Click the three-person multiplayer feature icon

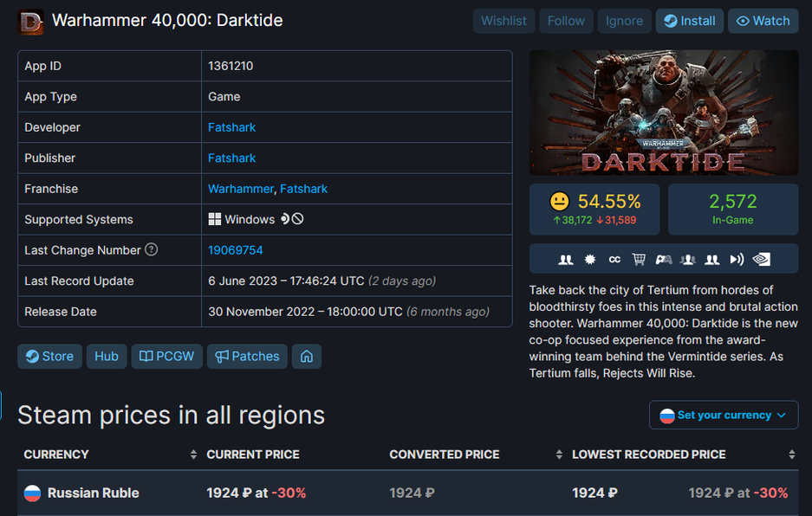point(688,260)
